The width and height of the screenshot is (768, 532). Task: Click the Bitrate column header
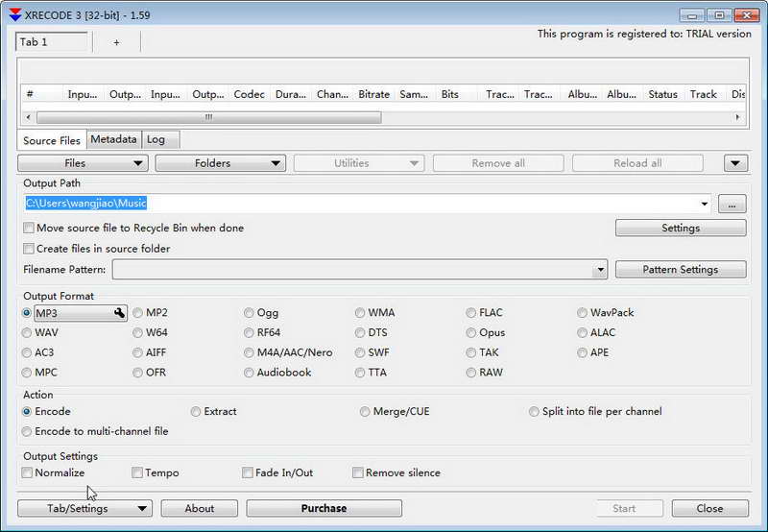[x=373, y=94]
